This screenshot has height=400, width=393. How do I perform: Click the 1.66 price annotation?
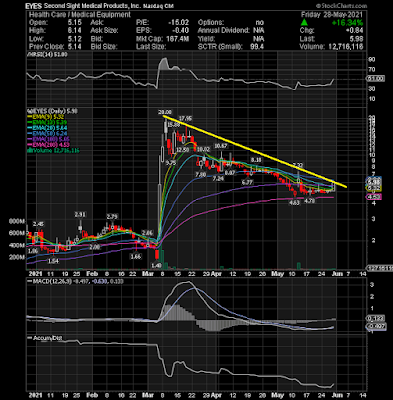pyautogui.click(x=136, y=257)
